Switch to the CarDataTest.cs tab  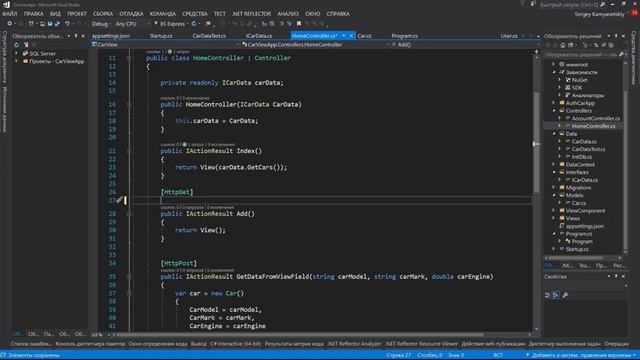(209, 36)
